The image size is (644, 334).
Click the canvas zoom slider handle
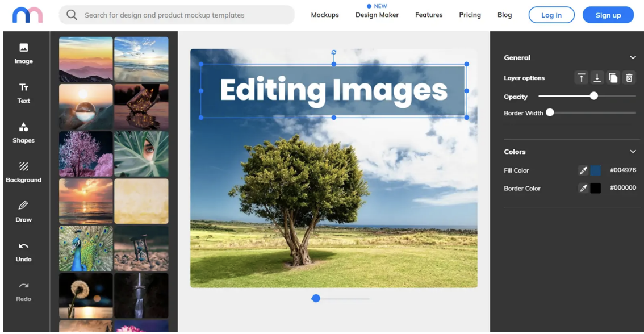pyautogui.click(x=316, y=298)
